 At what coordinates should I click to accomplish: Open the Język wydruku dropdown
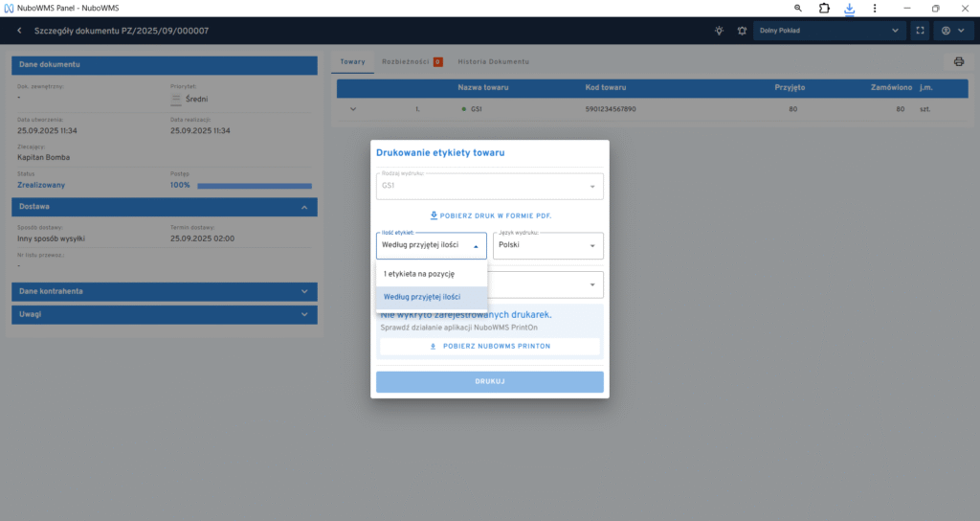[x=548, y=246]
